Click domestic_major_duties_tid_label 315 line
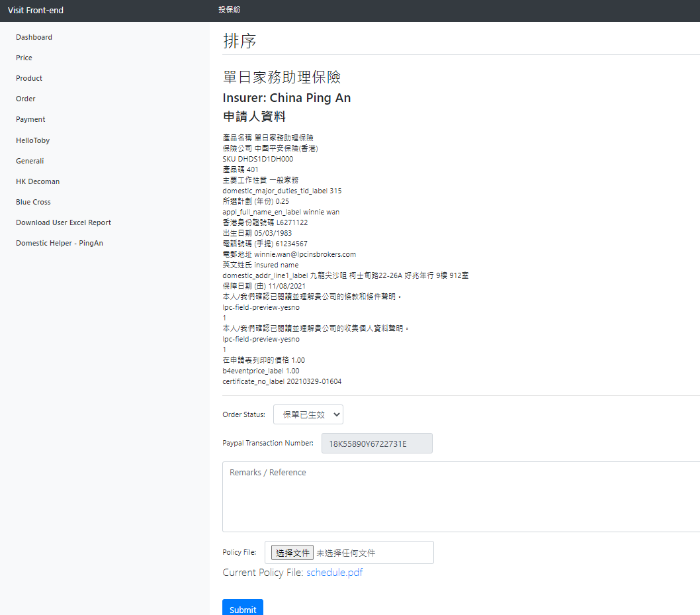Image resolution: width=700 pixels, height=615 pixels. pyautogui.click(x=282, y=191)
